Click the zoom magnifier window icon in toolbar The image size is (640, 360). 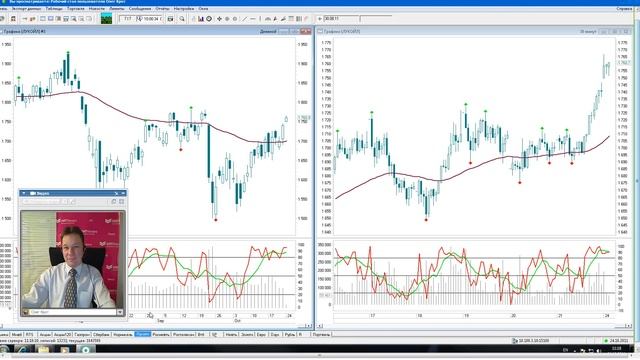click(74, 19)
